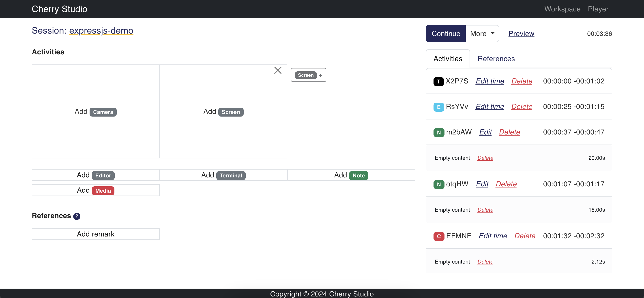Add a Camera activity
Viewport: 644px width, 298px height.
(95, 111)
